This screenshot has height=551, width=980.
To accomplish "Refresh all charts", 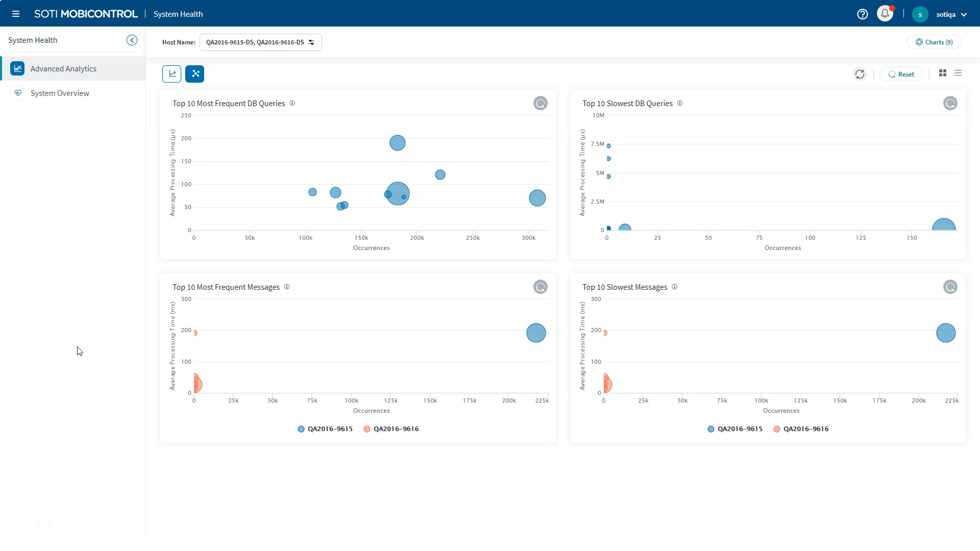I will click(x=860, y=74).
